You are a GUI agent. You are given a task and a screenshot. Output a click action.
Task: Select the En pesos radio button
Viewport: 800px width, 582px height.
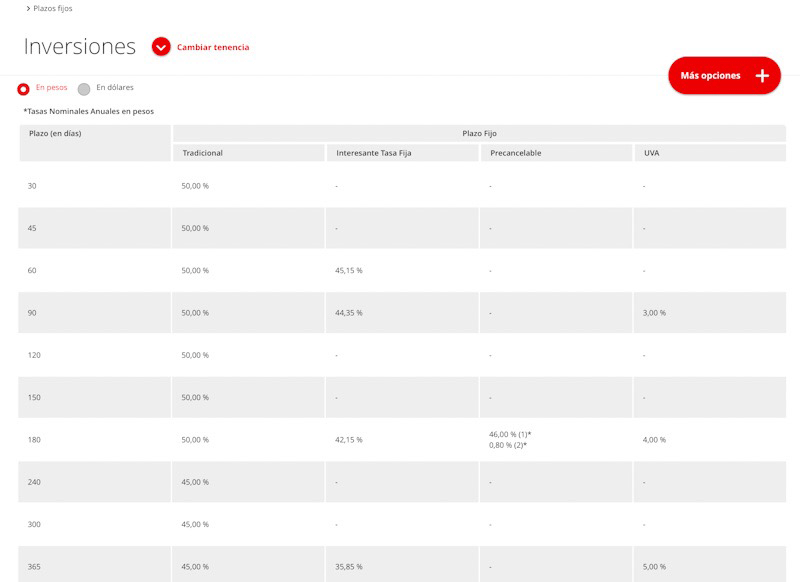(x=24, y=89)
